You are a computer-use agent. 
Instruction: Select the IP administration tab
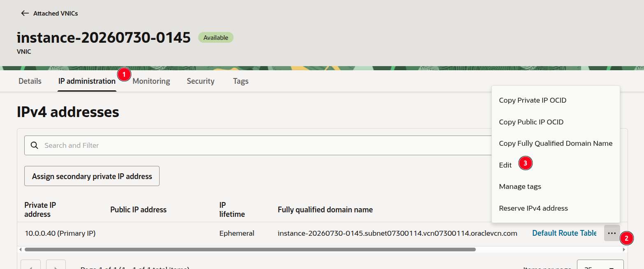(x=87, y=81)
